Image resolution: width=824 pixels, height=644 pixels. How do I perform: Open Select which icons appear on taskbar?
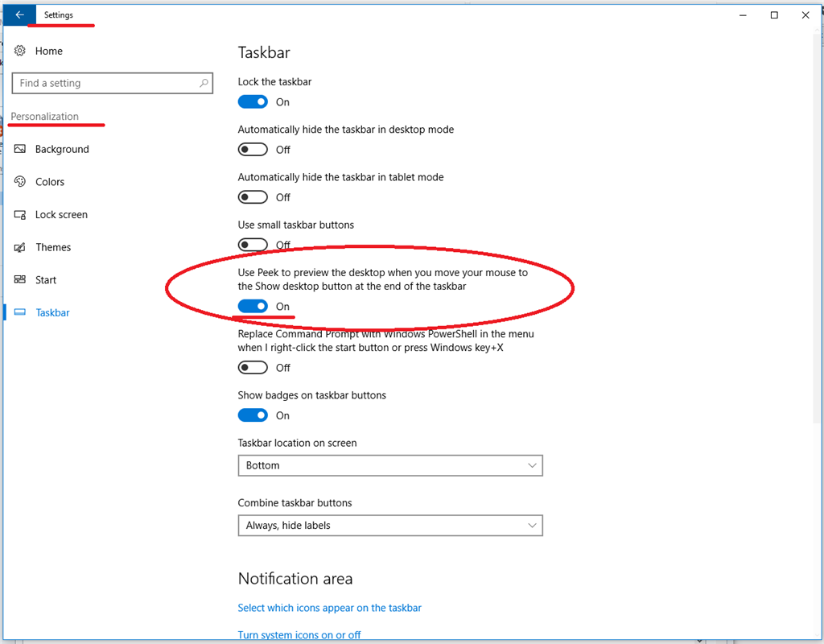tap(329, 608)
